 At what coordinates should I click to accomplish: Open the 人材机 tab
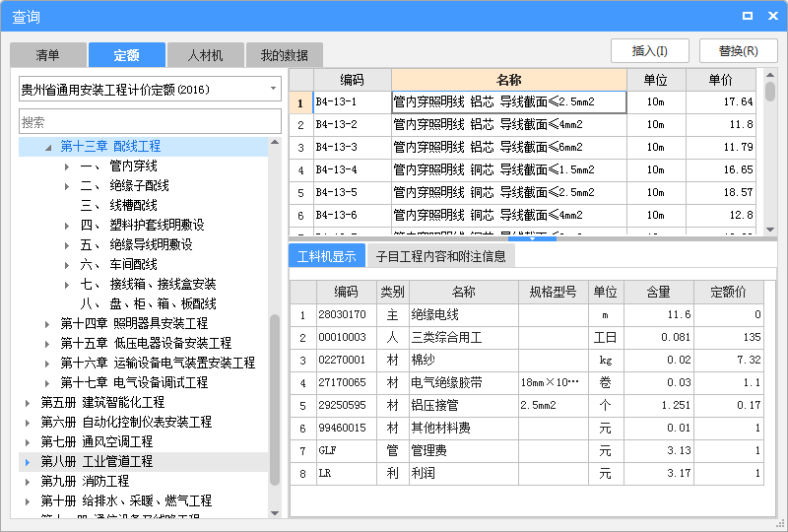click(206, 55)
